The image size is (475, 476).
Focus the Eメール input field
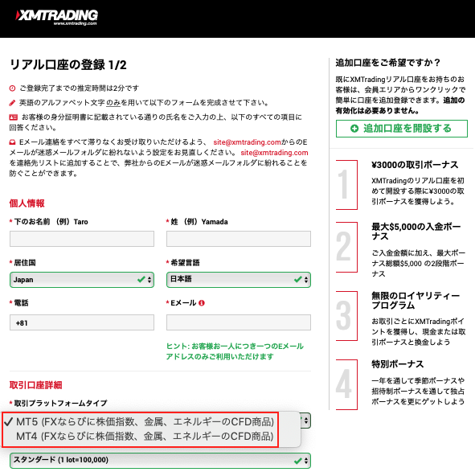(x=239, y=322)
